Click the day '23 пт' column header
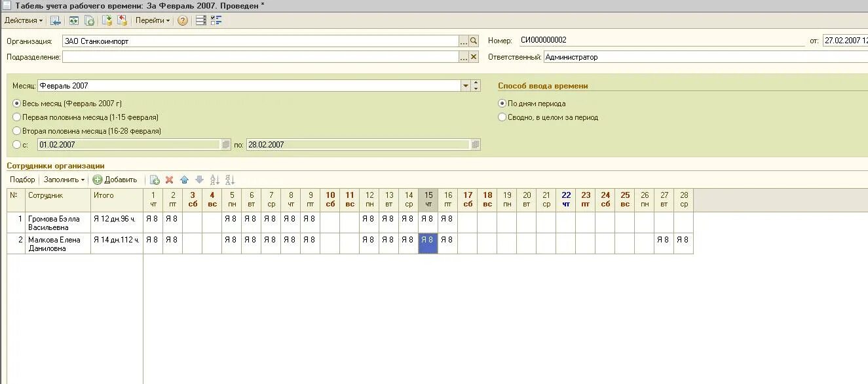 pos(586,200)
